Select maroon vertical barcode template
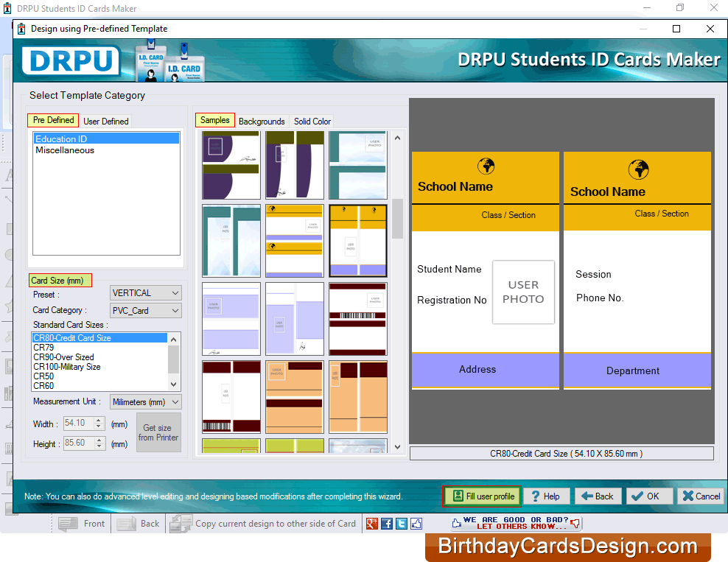The width and height of the screenshot is (728, 562). [231, 397]
